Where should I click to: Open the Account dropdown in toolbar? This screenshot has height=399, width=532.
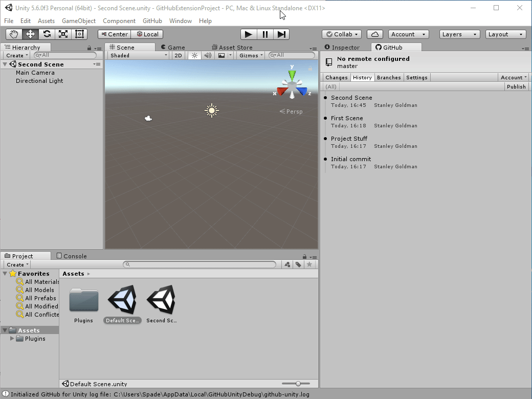(x=409, y=34)
